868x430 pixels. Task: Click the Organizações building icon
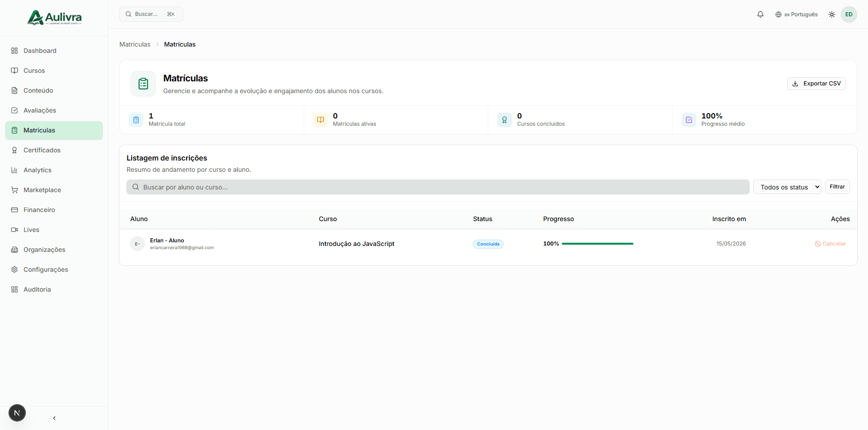tap(14, 250)
